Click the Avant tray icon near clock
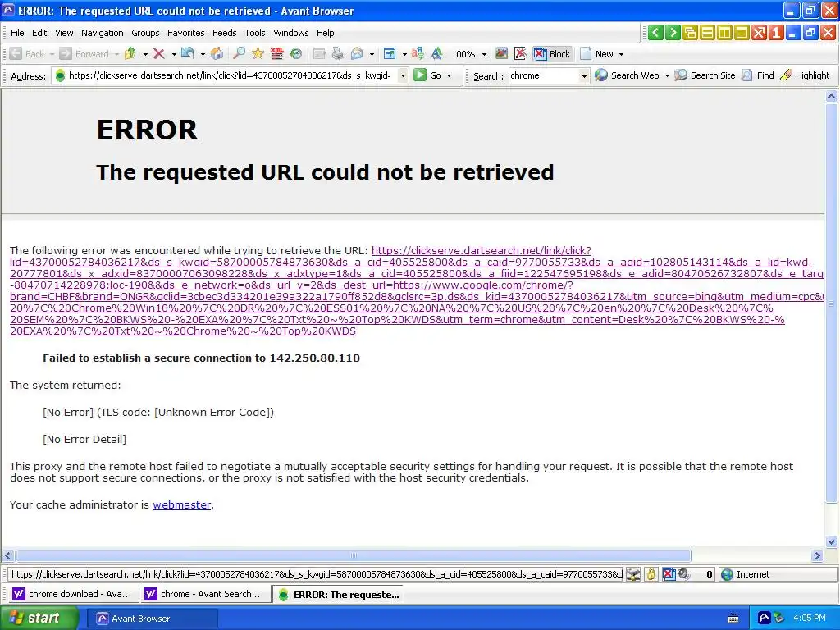This screenshot has height=630, width=840. 764,619
